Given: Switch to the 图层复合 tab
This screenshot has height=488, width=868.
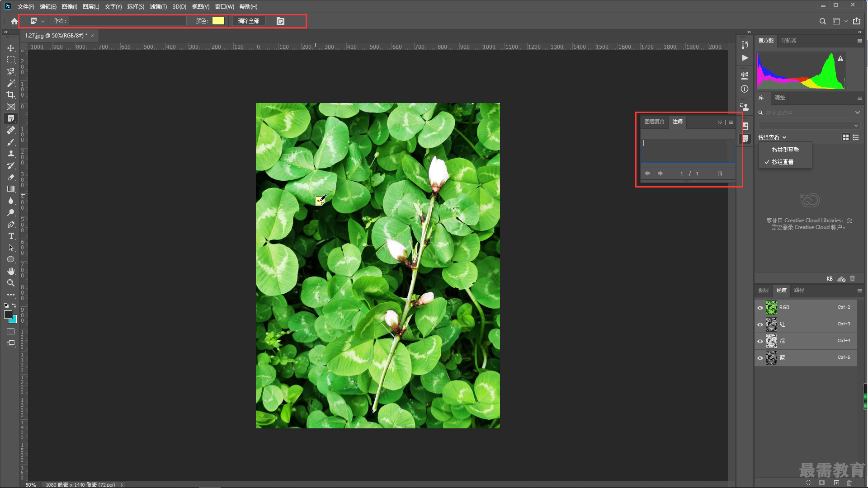Looking at the screenshot, I should click(x=654, y=122).
